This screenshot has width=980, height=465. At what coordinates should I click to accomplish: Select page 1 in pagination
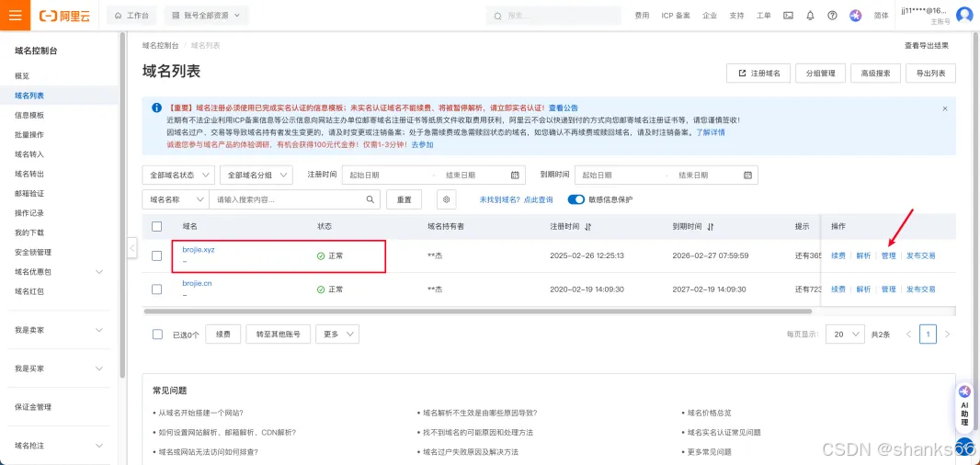[x=929, y=335]
